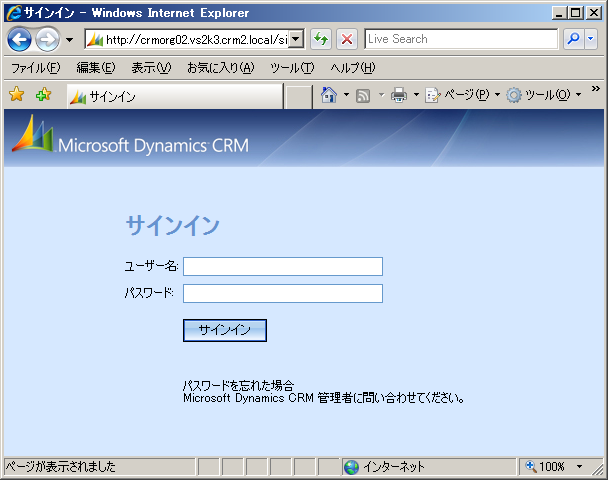Open the feeds dropdown arrow

[x=382, y=95]
